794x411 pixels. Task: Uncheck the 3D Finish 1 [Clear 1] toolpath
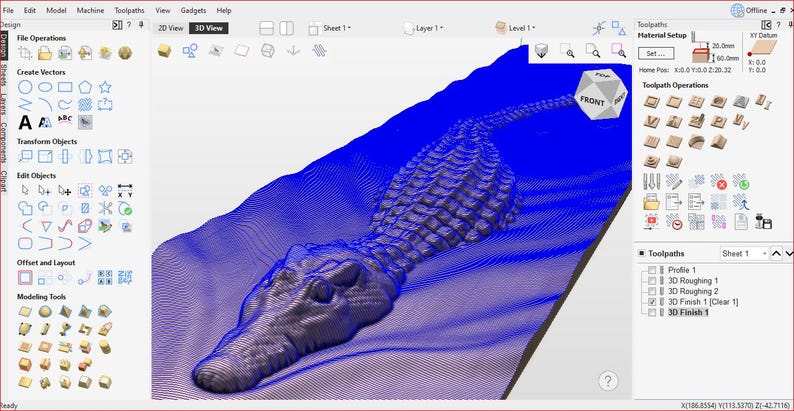point(652,302)
